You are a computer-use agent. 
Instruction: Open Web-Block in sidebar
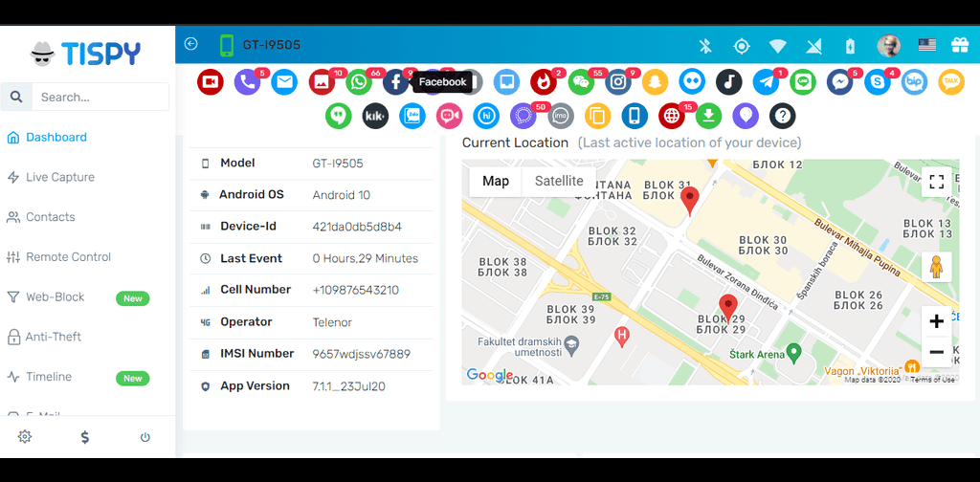point(55,297)
